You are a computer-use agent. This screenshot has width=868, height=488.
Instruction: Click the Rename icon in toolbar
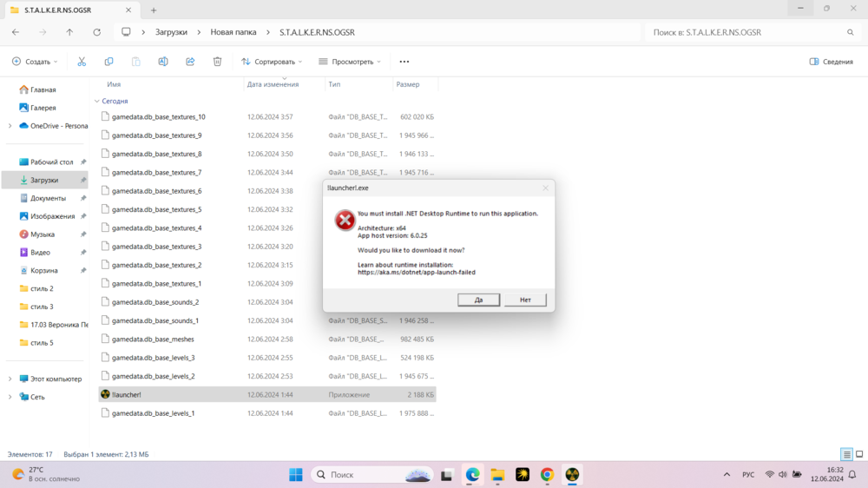(x=162, y=62)
